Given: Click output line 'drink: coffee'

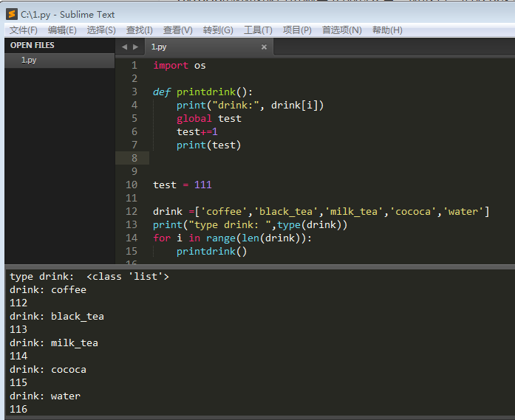Looking at the screenshot, I should tap(48, 290).
